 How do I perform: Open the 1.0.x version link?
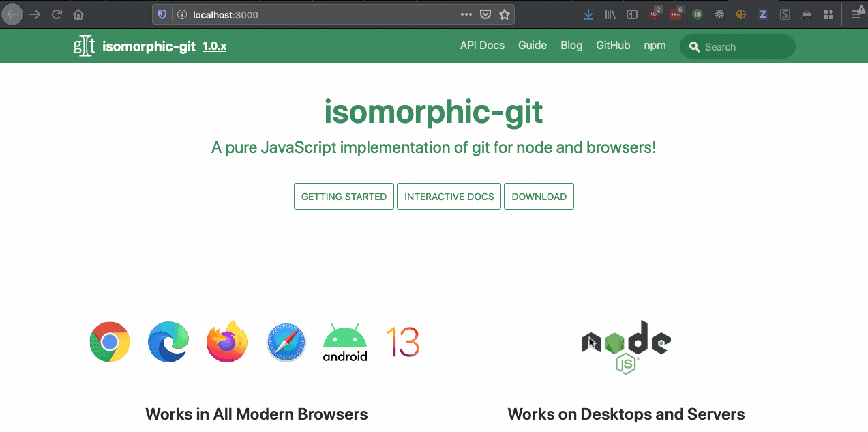coord(214,46)
